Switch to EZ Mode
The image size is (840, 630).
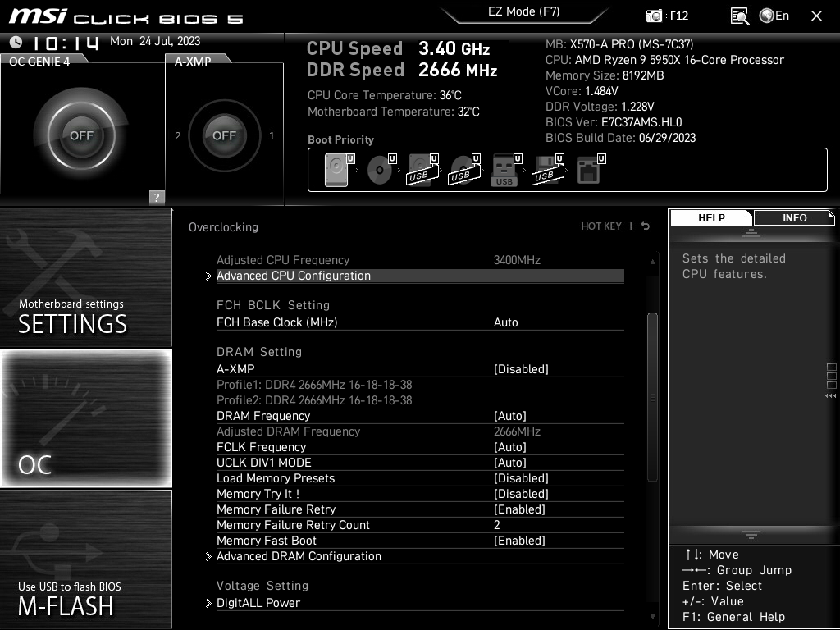(x=524, y=11)
